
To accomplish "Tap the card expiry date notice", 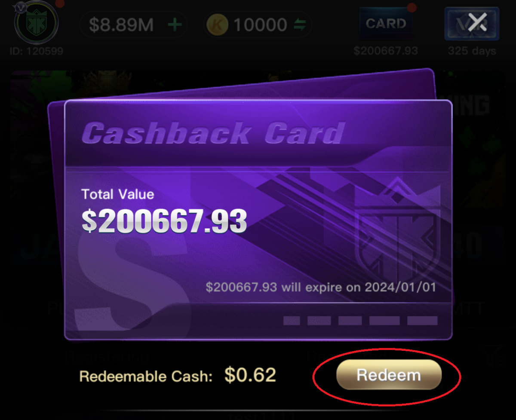I will click(x=321, y=287).
